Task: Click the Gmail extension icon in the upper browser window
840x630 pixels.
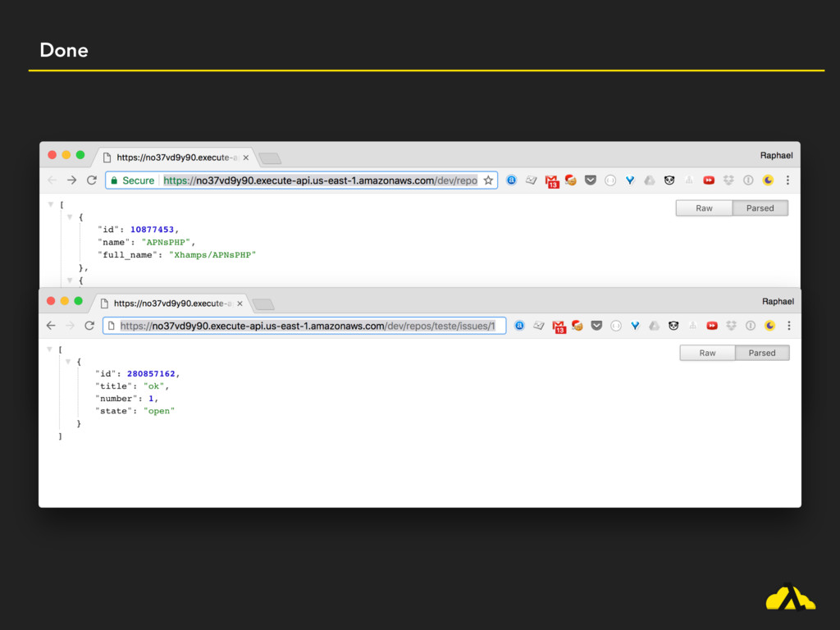Action: (x=551, y=180)
